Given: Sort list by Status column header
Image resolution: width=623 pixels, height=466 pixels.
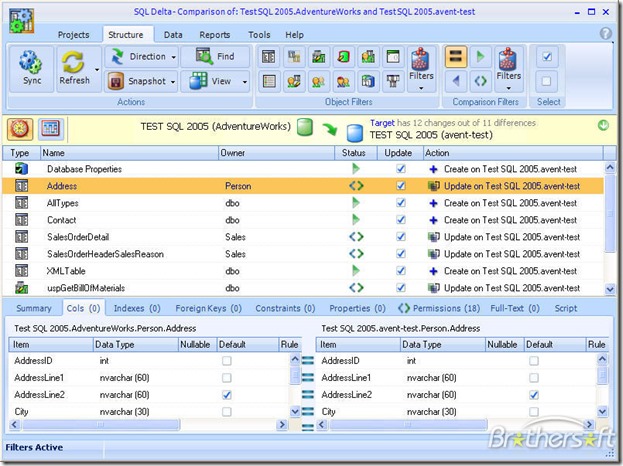Looking at the screenshot, I should tap(356, 153).
